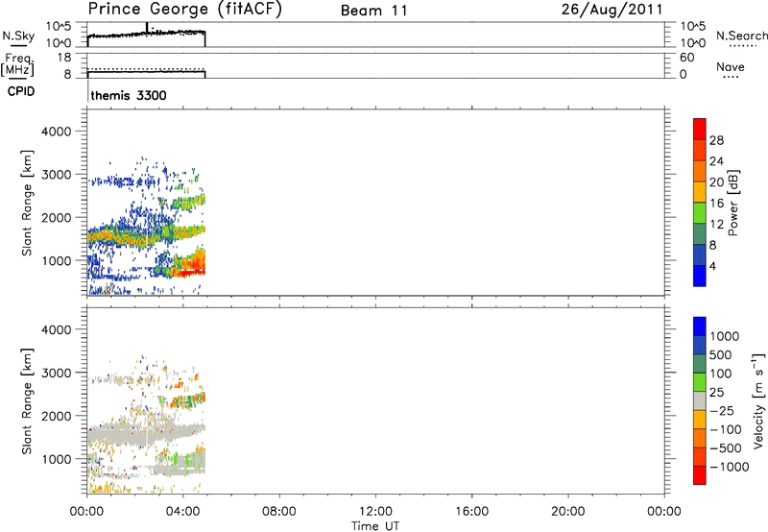Click the '3000' label on the Velocity panel axis
Viewport: 768px width, 532px height.
pos(57,373)
